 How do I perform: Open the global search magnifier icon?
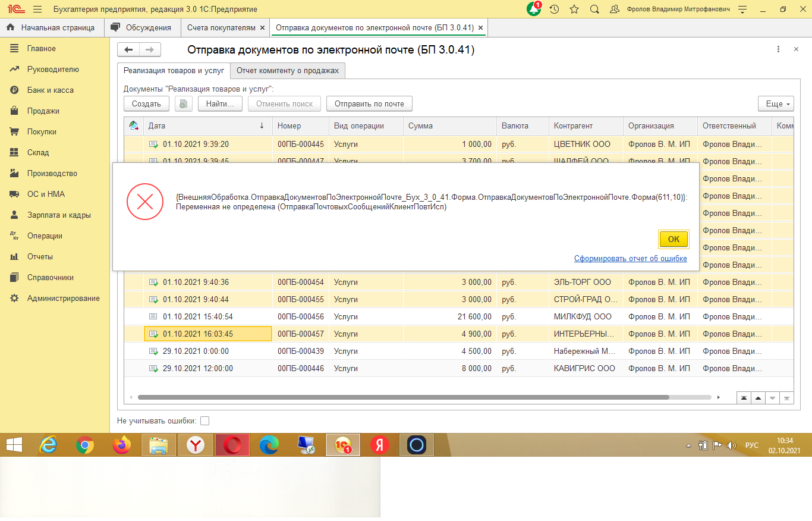click(594, 10)
